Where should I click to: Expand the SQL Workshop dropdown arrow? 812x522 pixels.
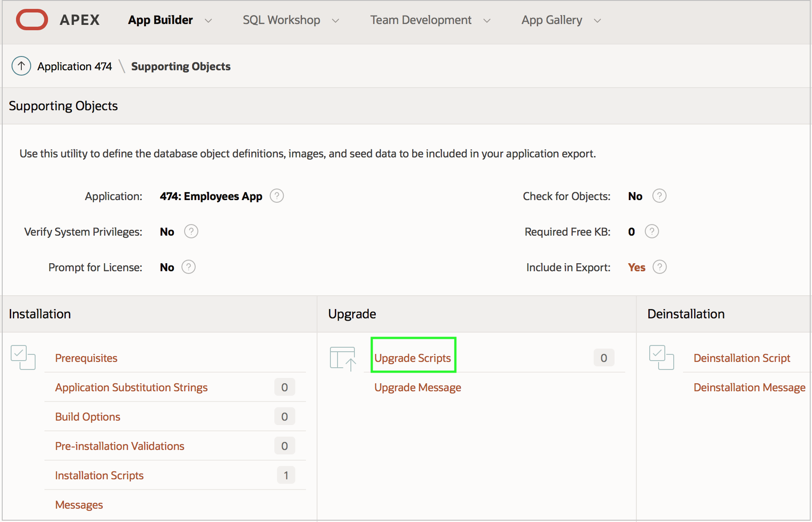coord(336,20)
